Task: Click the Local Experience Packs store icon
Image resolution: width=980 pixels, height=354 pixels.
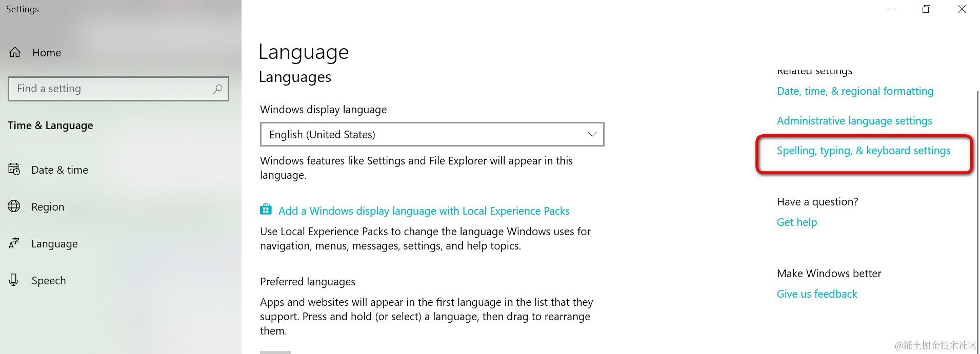Action: click(266, 209)
